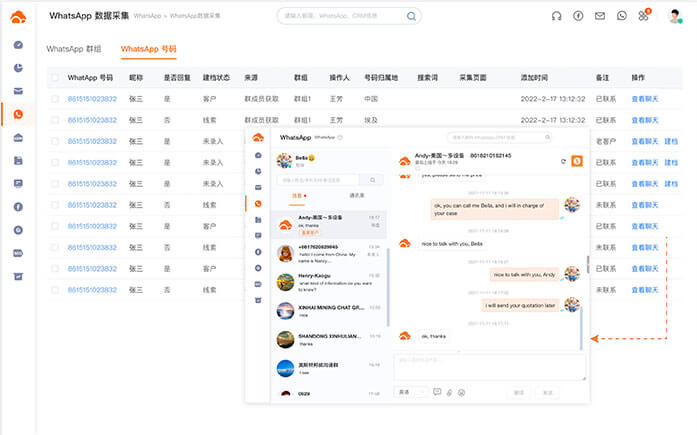Click the orange cloud logo in the main sidebar
The image size is (697, 435).
[x=18, y=17]
